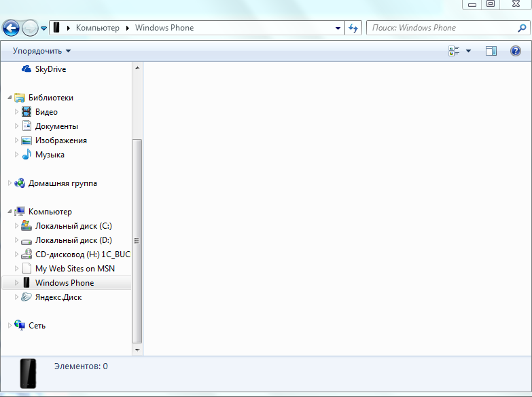Click the large phone icon in details pane
Image resolution: width=532 pixels, height=397 pixels.
28,373
